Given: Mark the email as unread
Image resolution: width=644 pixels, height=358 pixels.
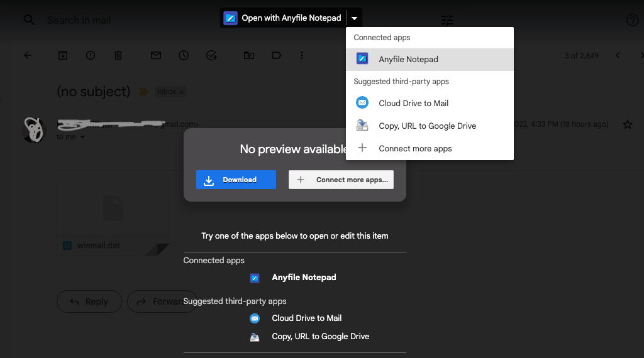Looking at the screenshot, I should [x=156, y=55].
